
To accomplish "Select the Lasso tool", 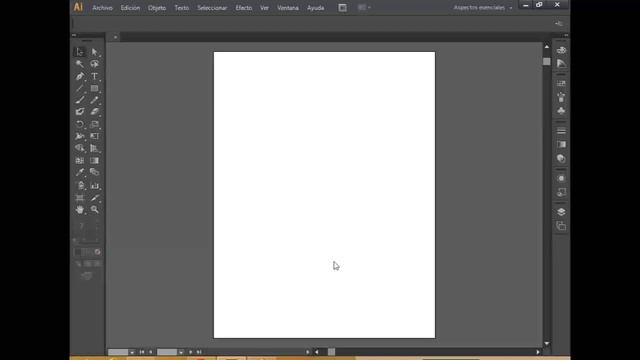I will pos(94,64).
